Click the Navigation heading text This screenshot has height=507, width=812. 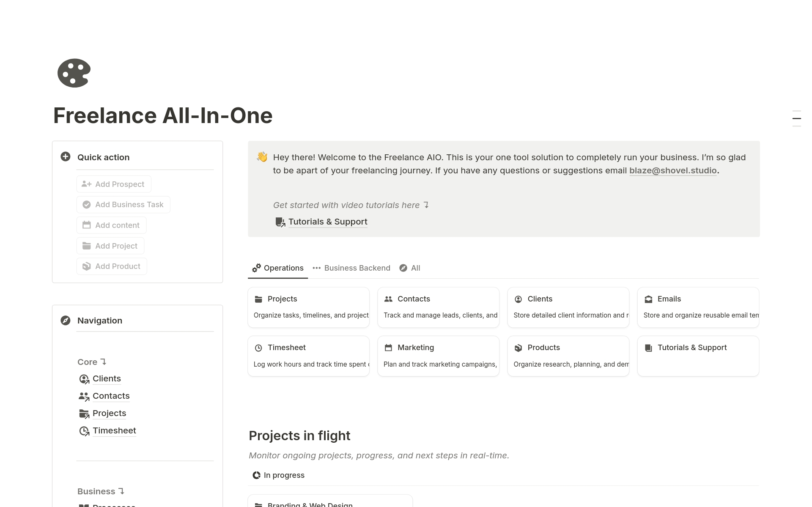coord(100,321)
